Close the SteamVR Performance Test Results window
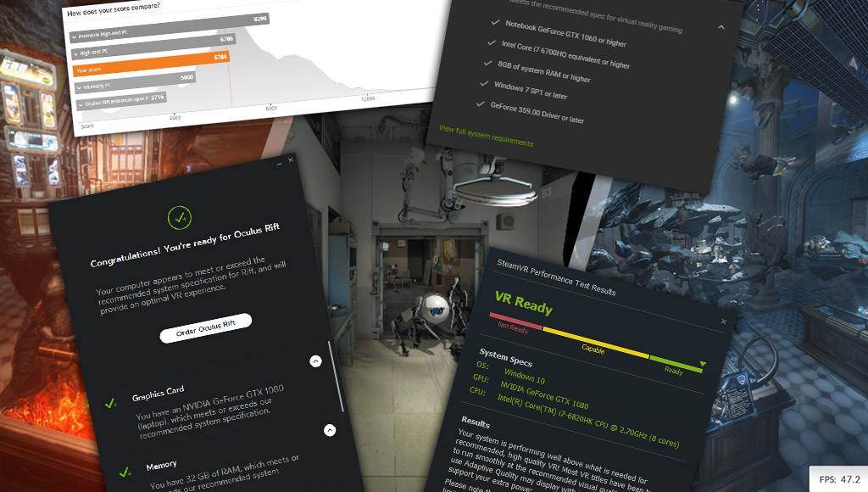Viewport: 868px width, 492px height. [x=724, y=321]
